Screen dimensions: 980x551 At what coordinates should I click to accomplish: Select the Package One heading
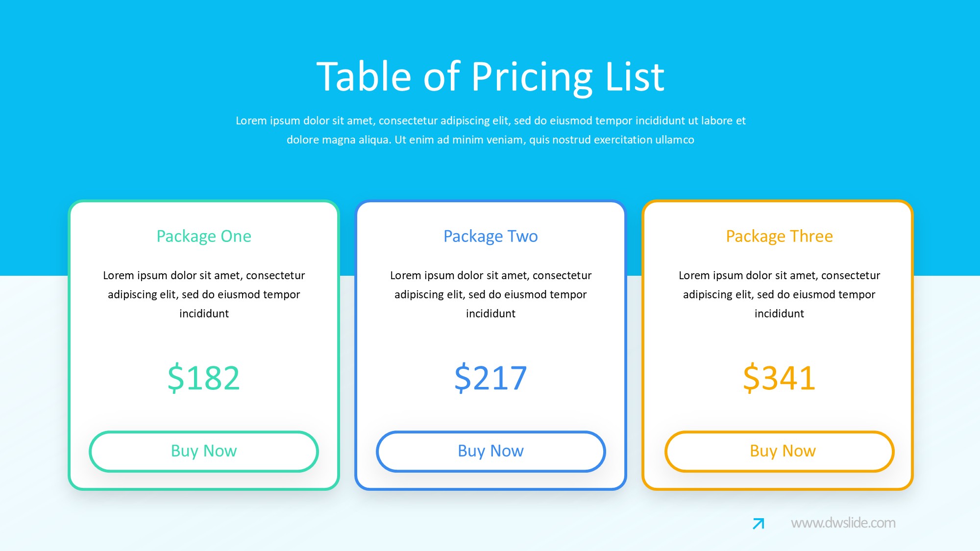pyautogui.click(x=204, y=236)
